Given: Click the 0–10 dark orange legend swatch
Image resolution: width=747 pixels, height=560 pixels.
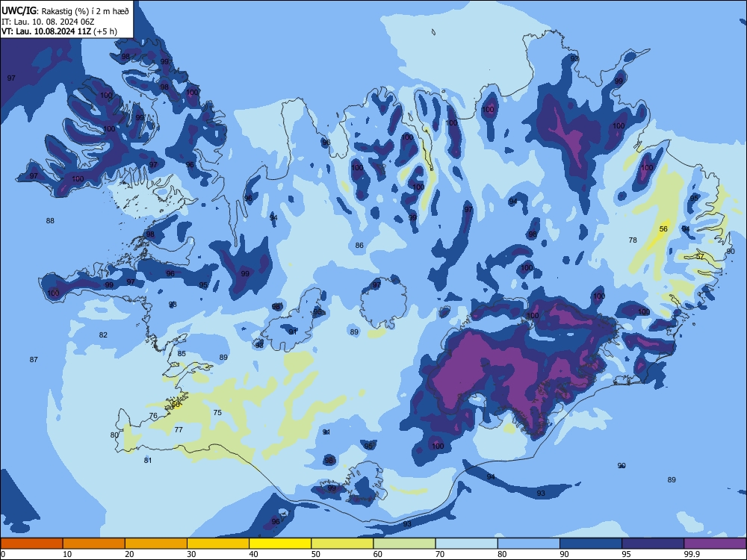Looking at the screenshot, I should pyautogui.click(x=31, y=544).
